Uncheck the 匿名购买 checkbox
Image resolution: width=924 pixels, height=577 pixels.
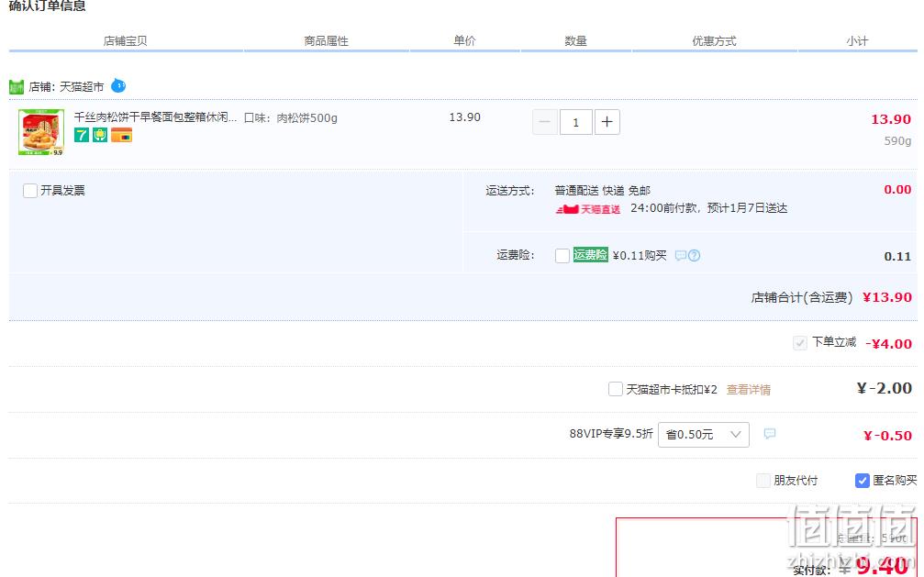pyautogui.click(x=863, y=481)
